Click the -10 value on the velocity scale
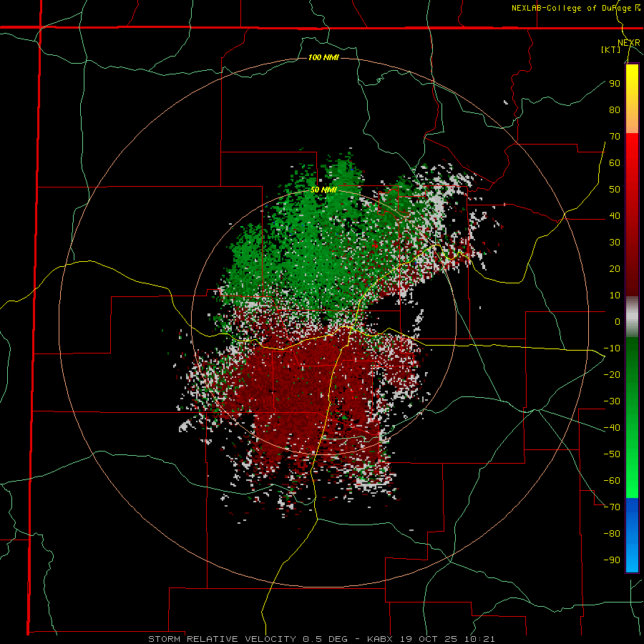The height and width of the screenshot is (644, 644). [612, 348]
